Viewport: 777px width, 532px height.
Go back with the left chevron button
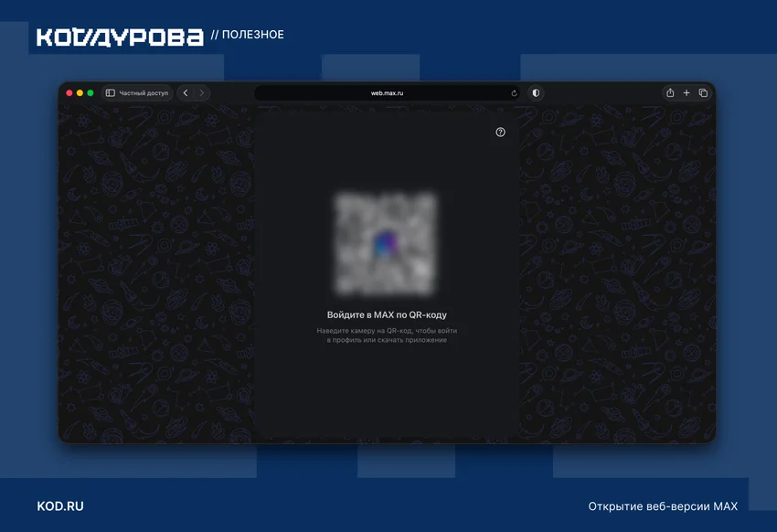tap(186, 93)
